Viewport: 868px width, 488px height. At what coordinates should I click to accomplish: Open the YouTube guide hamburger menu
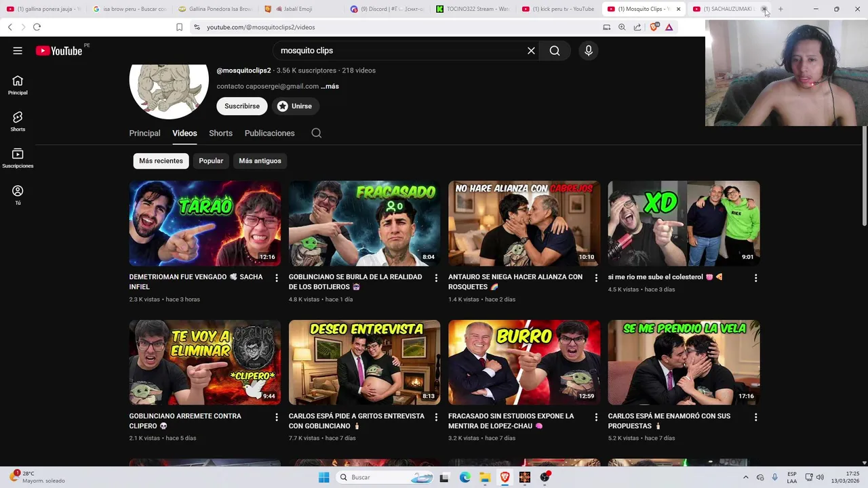(18, 51)
